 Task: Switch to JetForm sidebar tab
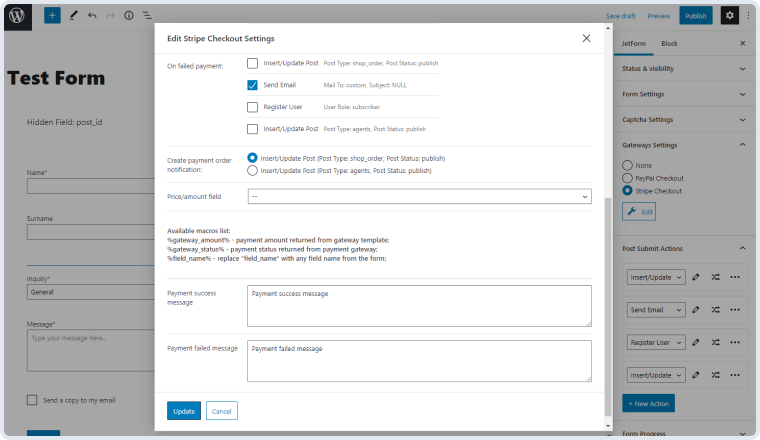tap(633, 44)
